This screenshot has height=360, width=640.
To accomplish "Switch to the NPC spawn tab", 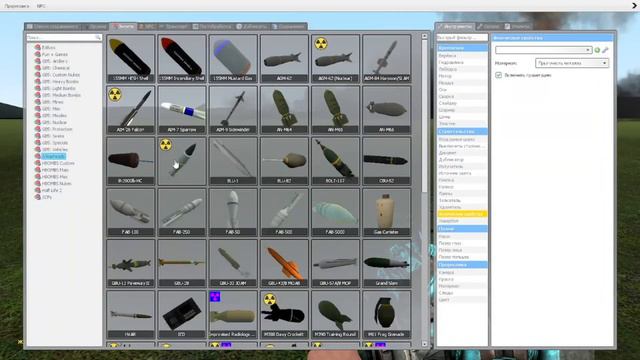I will pos(147,27).
